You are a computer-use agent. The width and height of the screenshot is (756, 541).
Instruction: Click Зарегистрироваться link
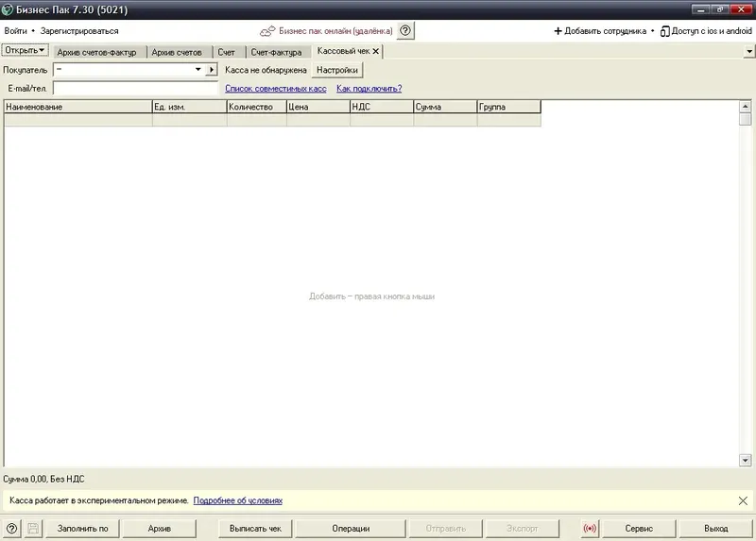(x=79, y=31)
